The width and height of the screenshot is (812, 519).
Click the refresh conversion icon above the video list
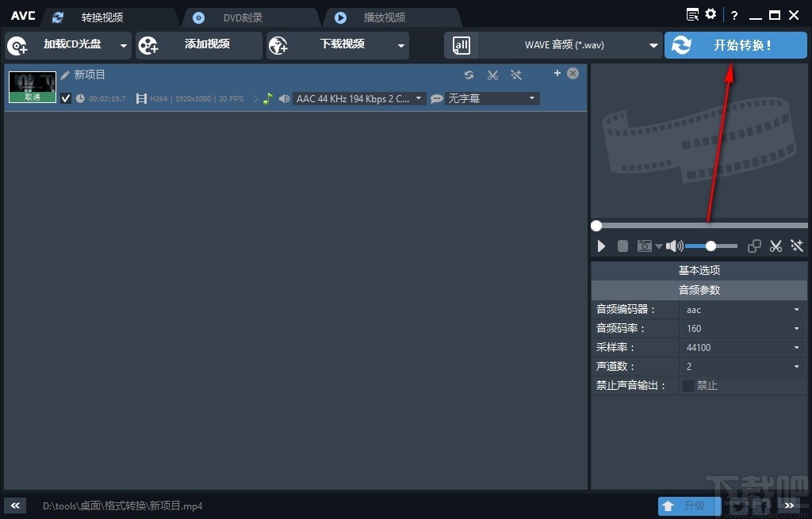point(469,74)
